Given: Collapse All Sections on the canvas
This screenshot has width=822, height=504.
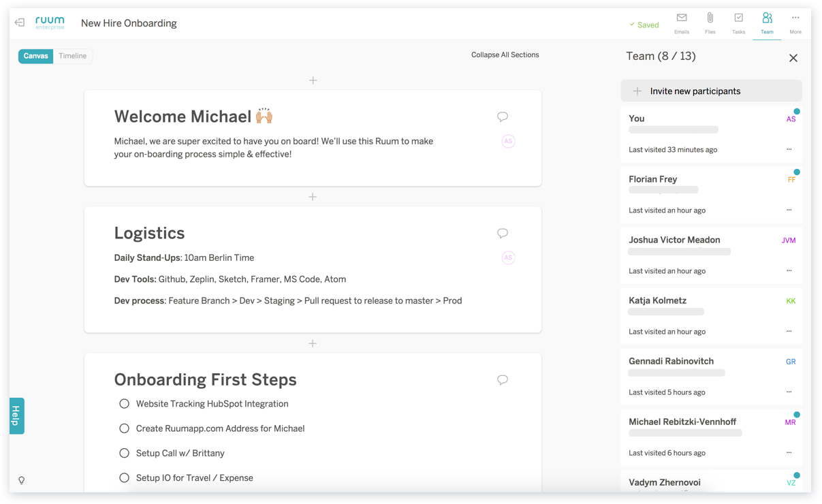Looking at the screenshot, I should tap(505, 55).
